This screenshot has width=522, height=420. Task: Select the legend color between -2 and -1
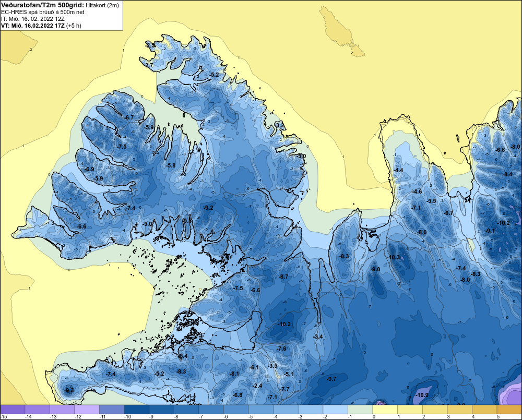(x=336, y=410)
